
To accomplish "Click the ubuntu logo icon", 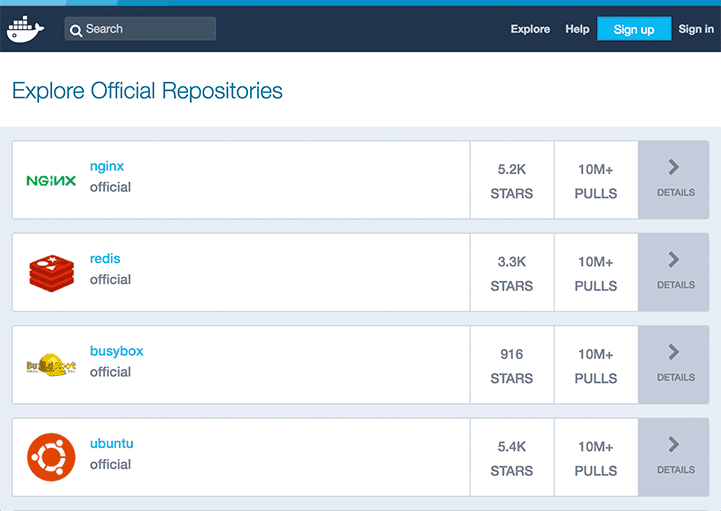I will tap(51, 457).
